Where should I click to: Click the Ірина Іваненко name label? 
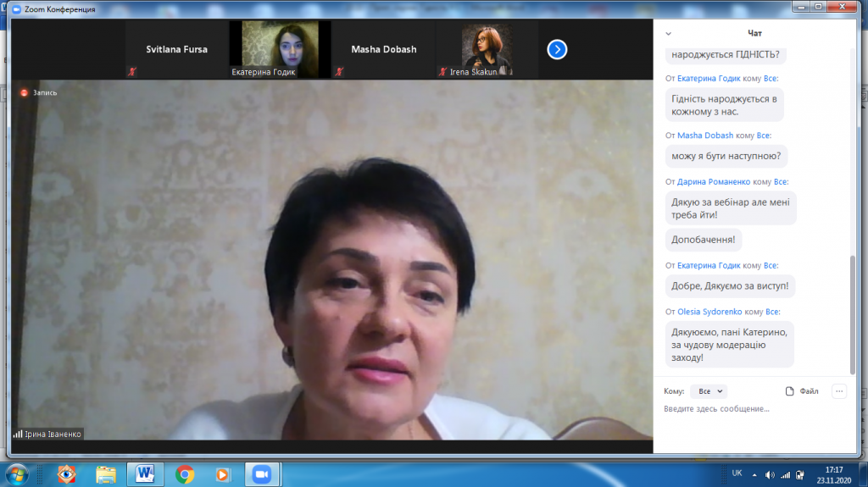53,434
